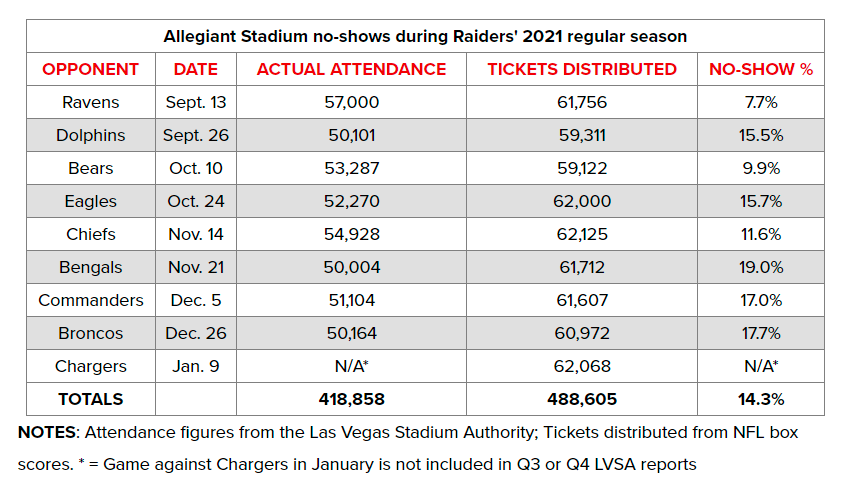Click the table title about Allegiant Stadium no-shows

[x=425, y=36]
